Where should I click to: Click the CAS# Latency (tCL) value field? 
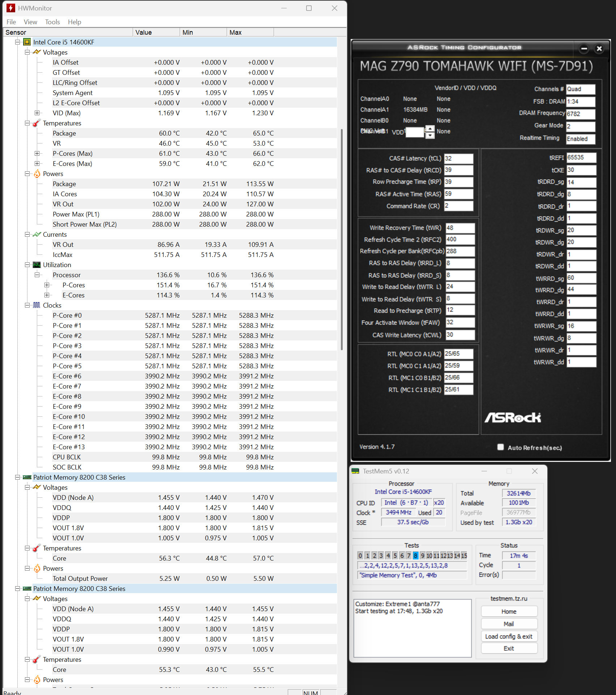[458, 158]
